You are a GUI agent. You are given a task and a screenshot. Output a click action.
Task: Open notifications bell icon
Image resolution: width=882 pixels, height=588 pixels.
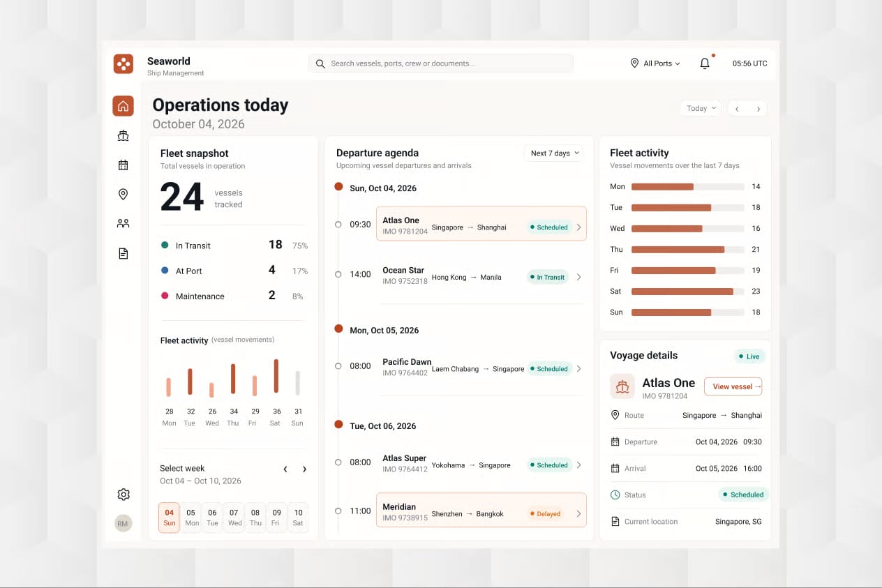[705, 63]
